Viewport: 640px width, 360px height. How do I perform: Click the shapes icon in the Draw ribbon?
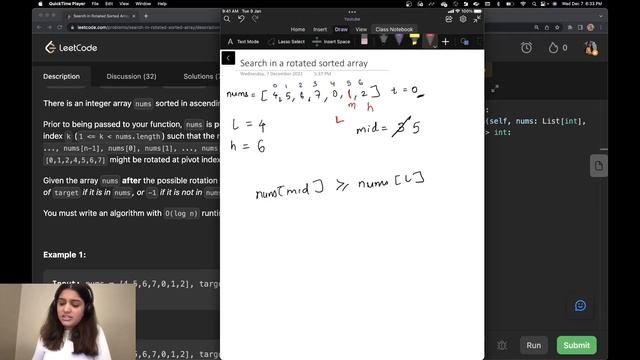(x=464, y=42)
